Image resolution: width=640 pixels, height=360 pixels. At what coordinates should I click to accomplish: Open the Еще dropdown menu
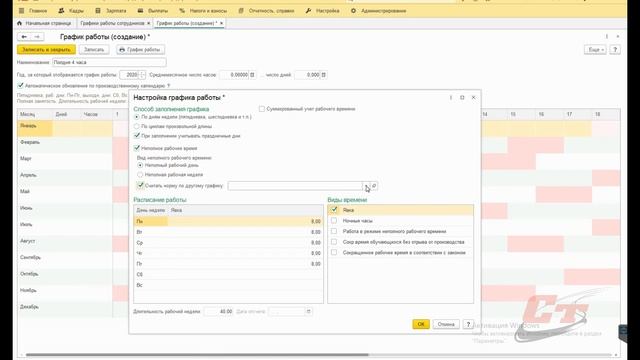click(595, 49)
